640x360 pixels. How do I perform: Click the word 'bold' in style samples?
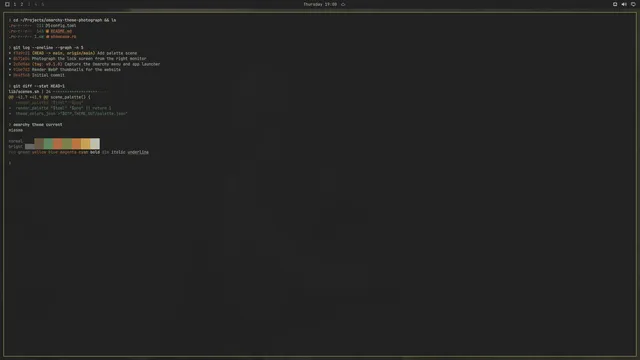point(95,152)
